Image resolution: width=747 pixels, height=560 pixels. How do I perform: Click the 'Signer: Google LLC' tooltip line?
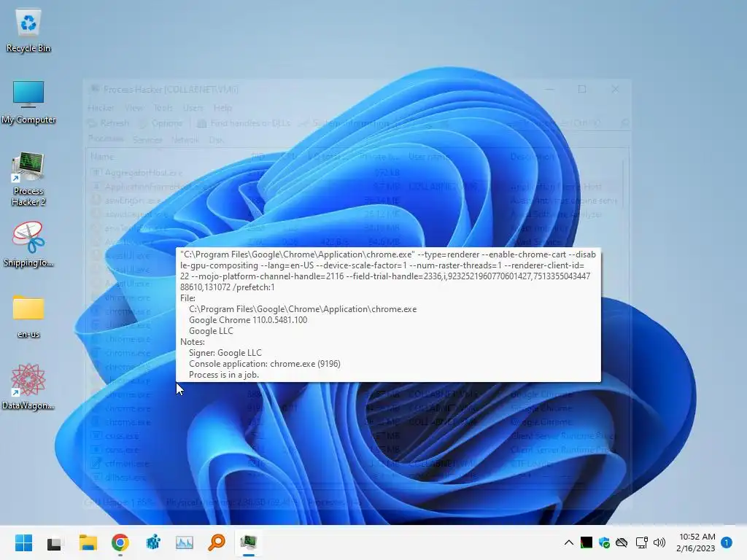click(225, 353)
